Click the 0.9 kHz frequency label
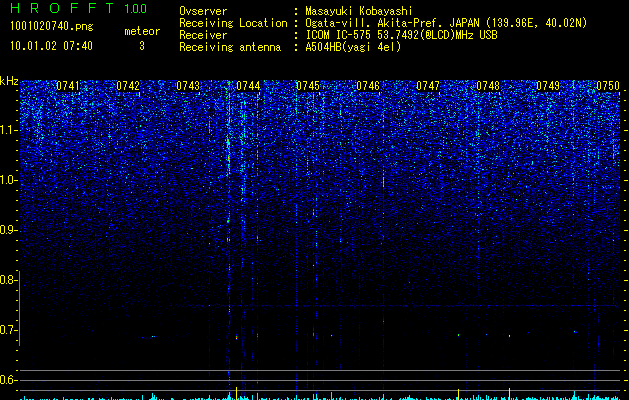 [x=7, y=230]
